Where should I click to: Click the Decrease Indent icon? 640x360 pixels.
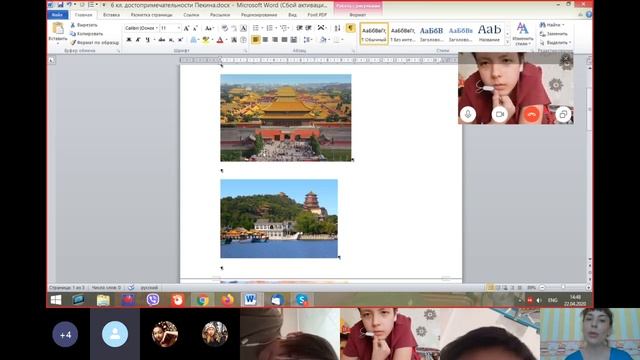pyautogui.click(x=299, y=28)
